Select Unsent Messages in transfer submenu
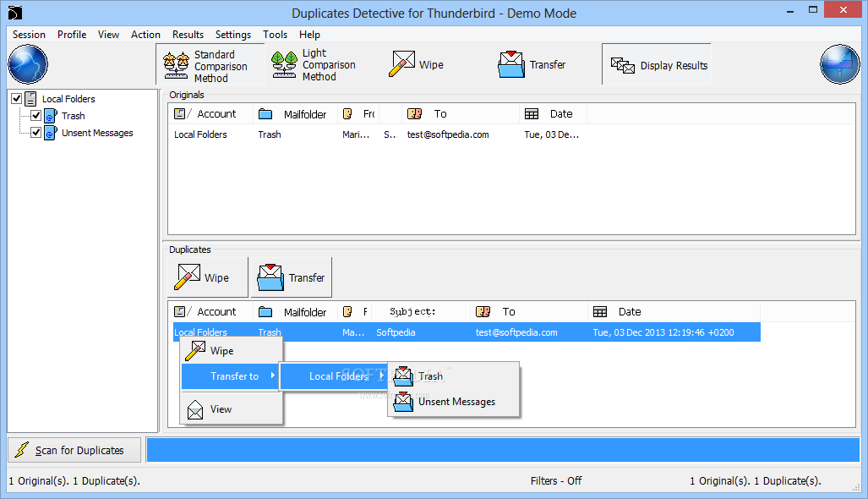 pyautogui.click(x=453, y=402)
